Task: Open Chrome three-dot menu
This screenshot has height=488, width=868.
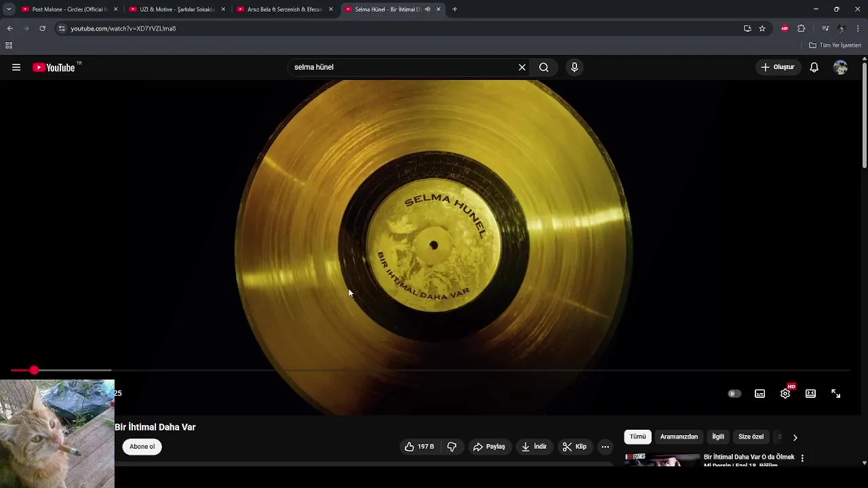Action: tap(858, 28)
